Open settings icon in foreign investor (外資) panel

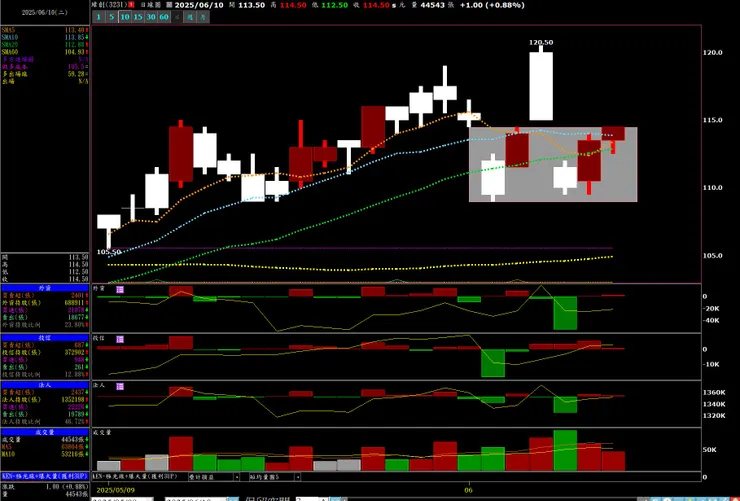pos(120,290)
